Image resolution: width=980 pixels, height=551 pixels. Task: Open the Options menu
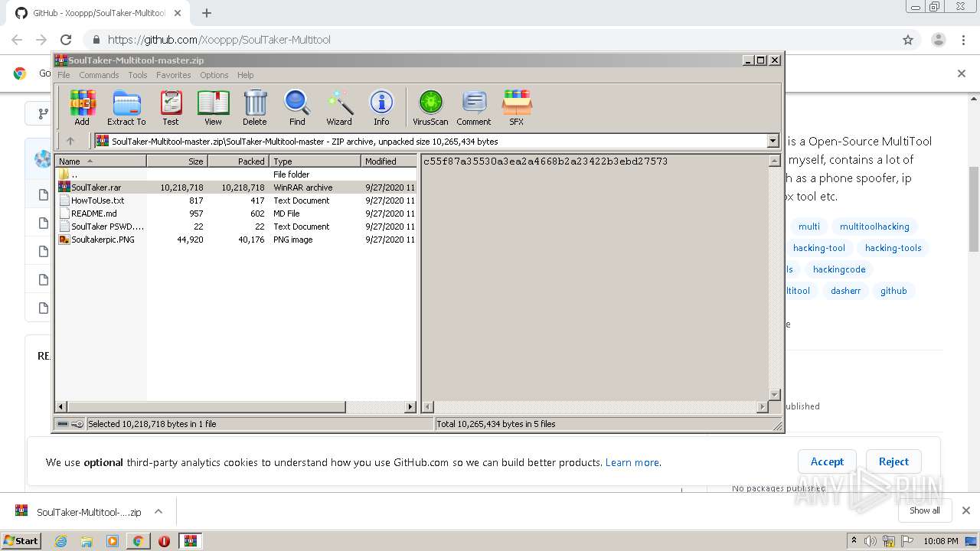pyautogui.click(x=214, y=75)
